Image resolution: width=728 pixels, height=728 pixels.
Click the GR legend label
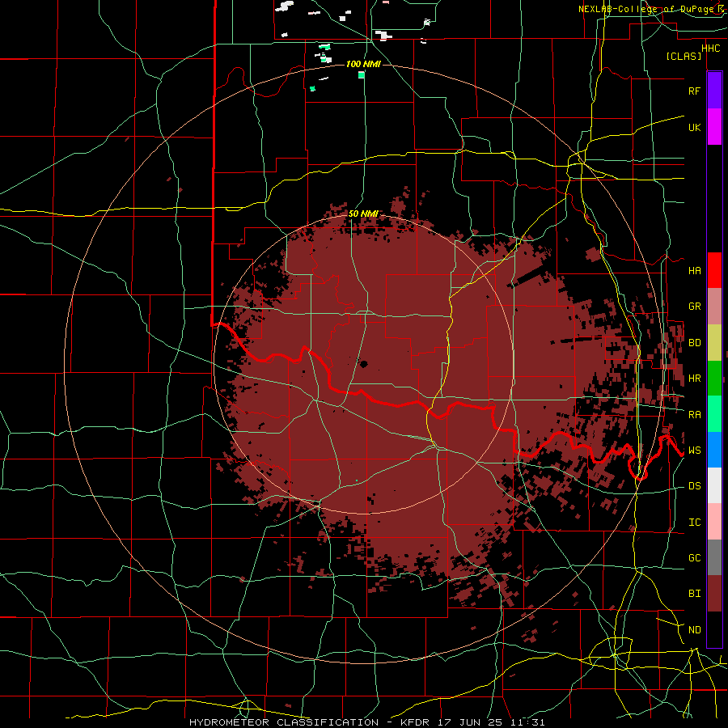[x=694, y=307]
